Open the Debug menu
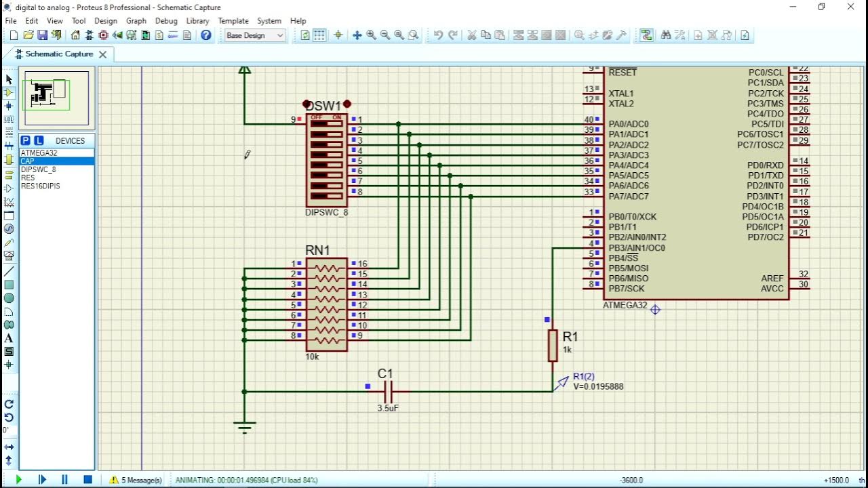The image size is (868, 488). pyautogui.click(x=166, y=21)
